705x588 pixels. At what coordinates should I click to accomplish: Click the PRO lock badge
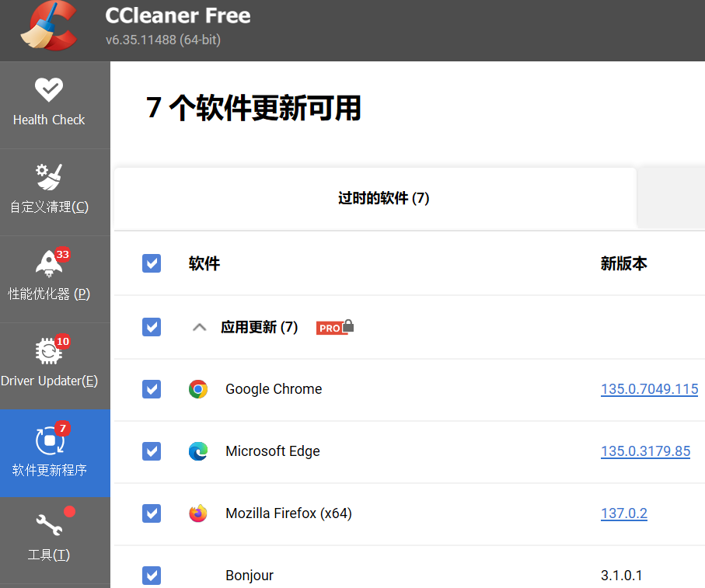335,328
